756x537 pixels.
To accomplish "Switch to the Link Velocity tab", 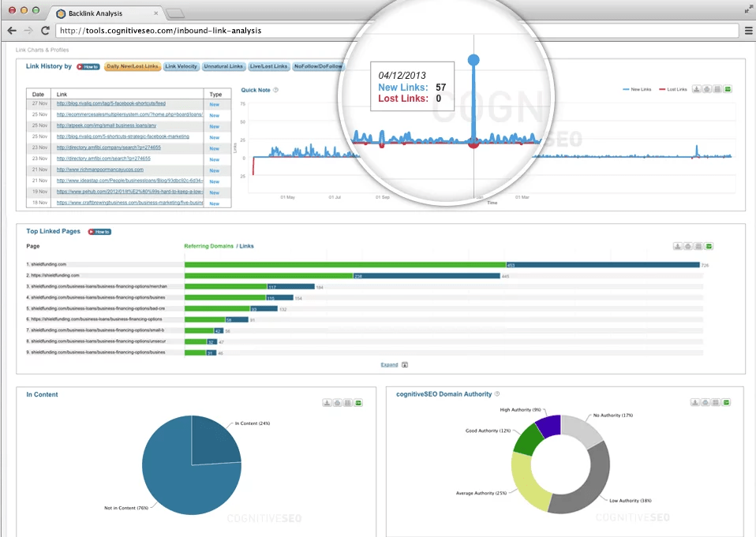I will tap(182, 66).
